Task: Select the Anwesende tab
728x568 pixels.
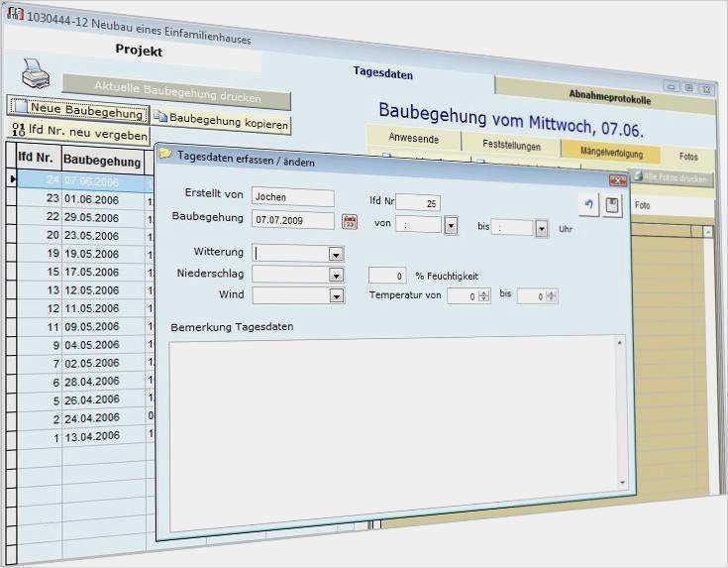Action: 413,139
